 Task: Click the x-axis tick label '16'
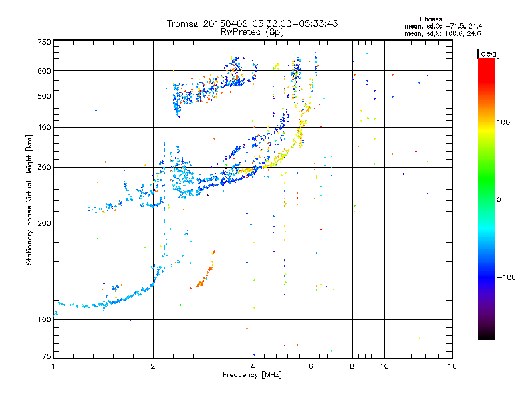coord(452,366)
